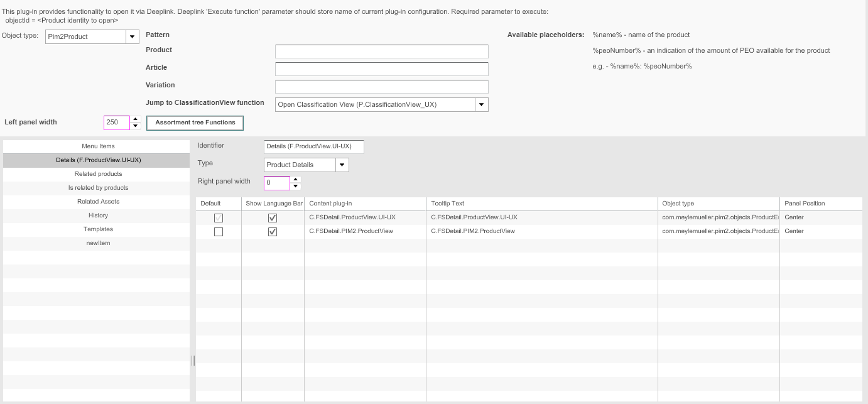Disable Show Language Bar for C.FSDetail.ProductView.UI-UX
The image size is (868, 404).
pos(273,217)
